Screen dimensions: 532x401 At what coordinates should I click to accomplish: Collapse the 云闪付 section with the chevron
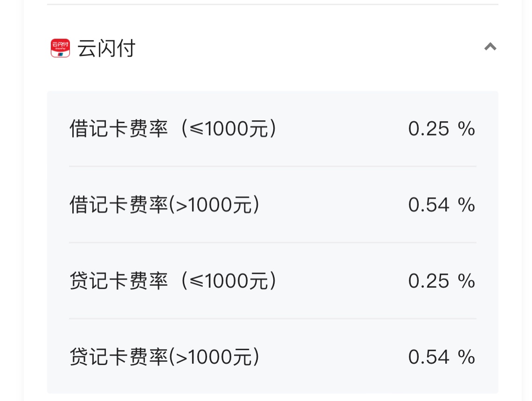(490, 47)
